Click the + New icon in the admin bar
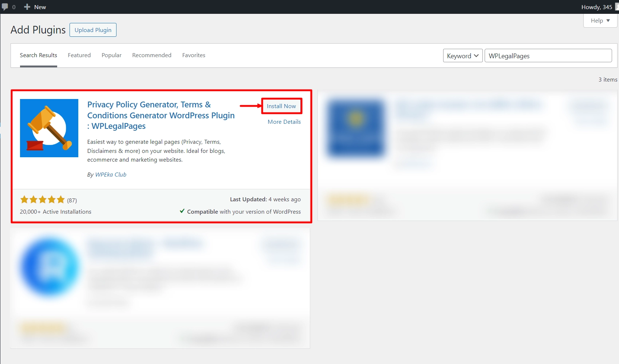Viewport: 619px width, 364px height. pyautogui.click(x=27, y=7)
